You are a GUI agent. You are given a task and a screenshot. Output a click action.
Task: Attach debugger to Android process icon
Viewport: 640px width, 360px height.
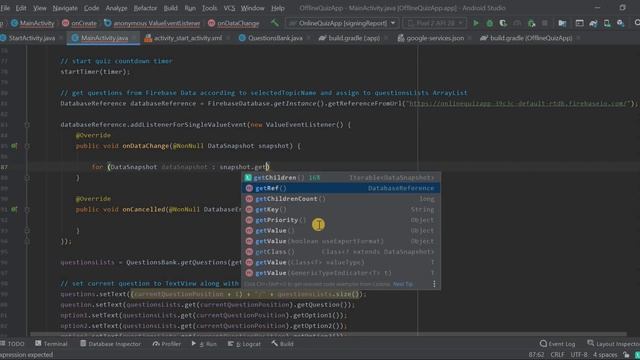coord(531,23)
